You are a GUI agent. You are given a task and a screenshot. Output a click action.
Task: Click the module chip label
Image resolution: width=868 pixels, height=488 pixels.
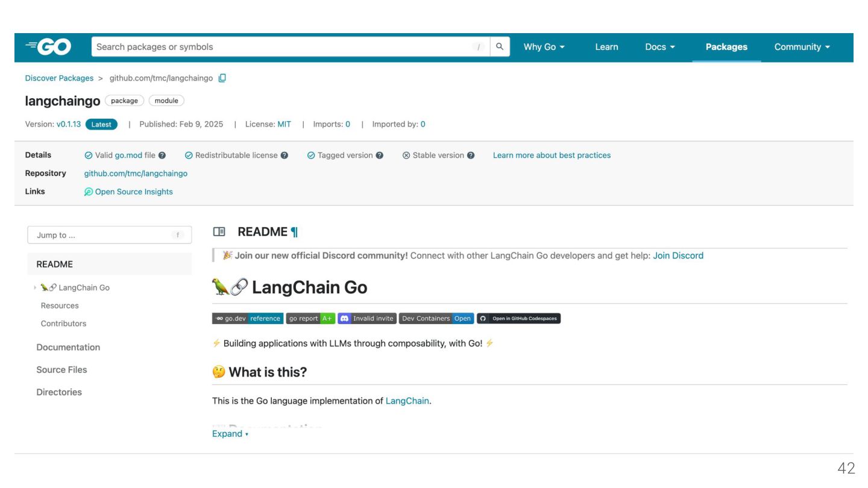click(x=166, y=101)
